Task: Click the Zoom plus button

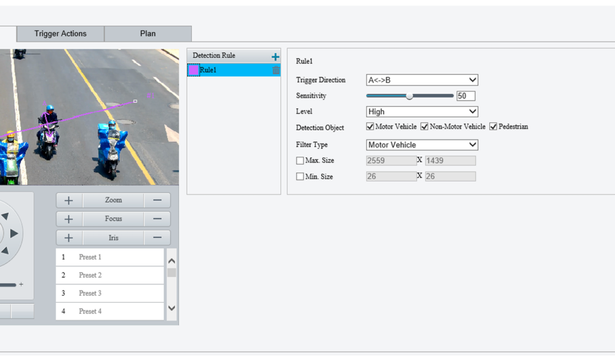Action: coord(69,200)
